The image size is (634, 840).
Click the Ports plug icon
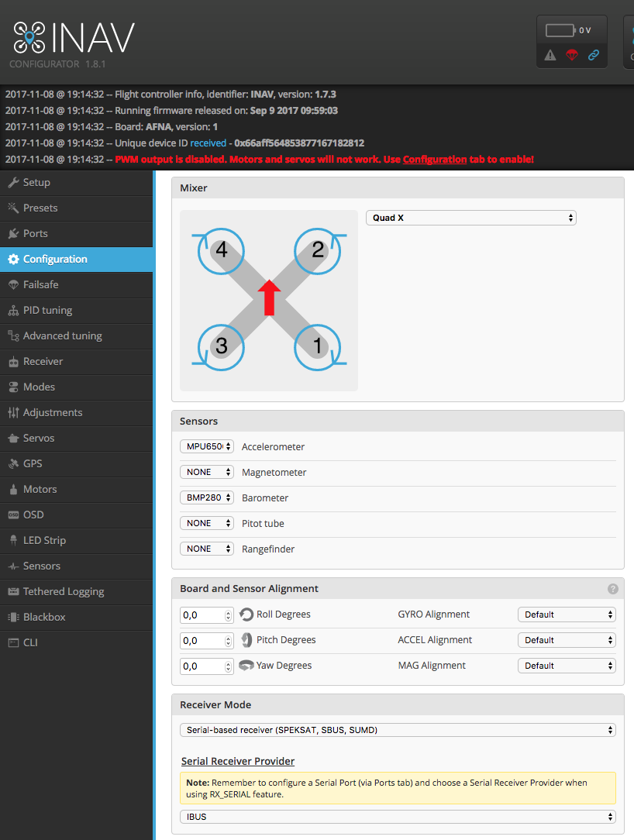[13, 233]
